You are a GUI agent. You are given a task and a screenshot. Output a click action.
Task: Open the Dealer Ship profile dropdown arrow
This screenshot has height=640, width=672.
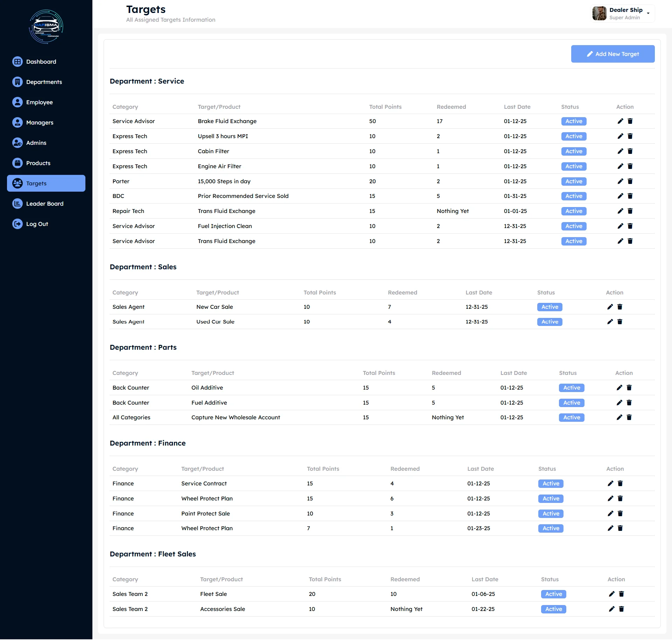click(x=648, y=13)
